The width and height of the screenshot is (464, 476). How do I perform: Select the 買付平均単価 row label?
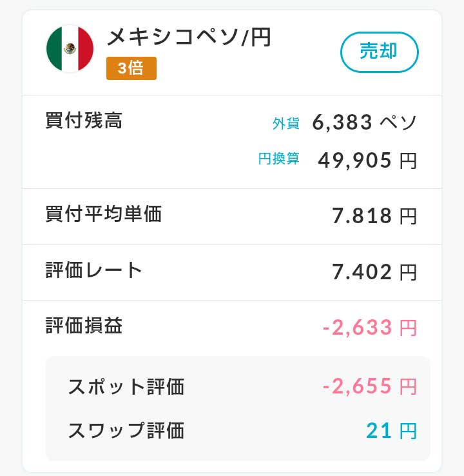[103, 213]
